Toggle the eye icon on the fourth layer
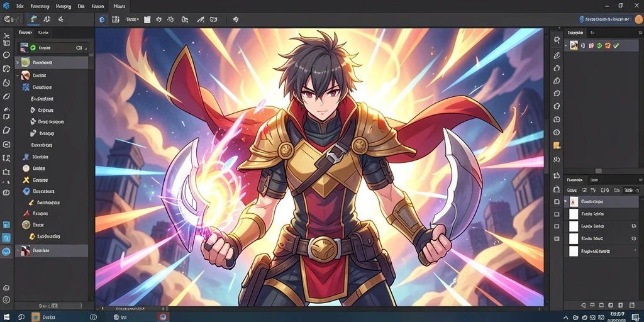Viewport: 644px width, 322px height. click(633, 238)
